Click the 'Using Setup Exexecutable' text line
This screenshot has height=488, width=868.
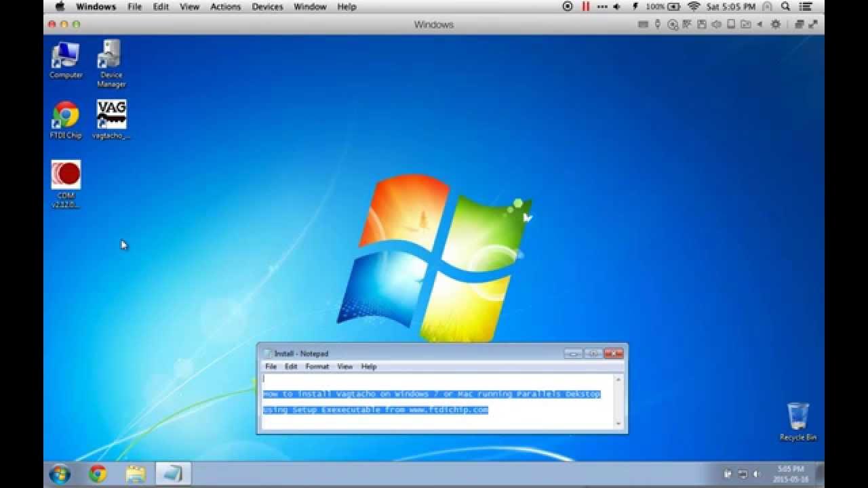point(376,410)
